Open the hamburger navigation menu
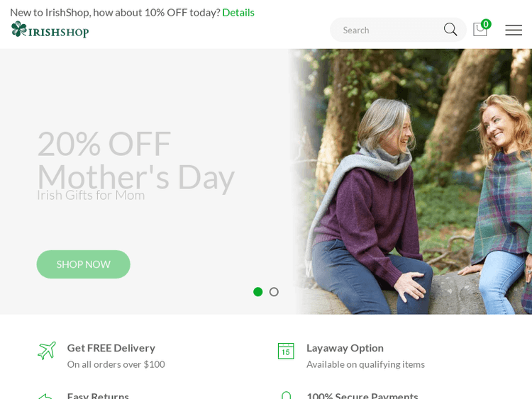The height and width of the screenshot is (399, 532). (514, 30)
